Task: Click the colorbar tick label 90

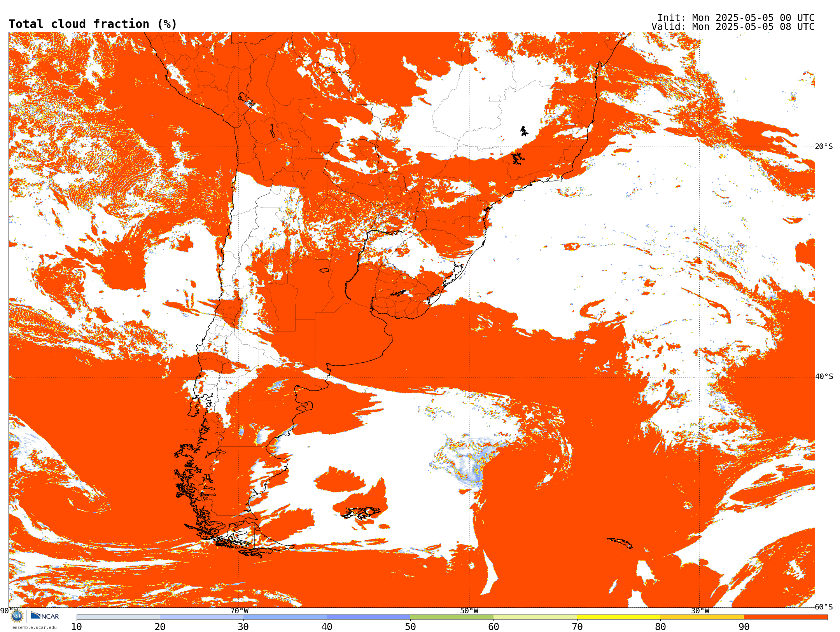Action: tap(744, 627)
